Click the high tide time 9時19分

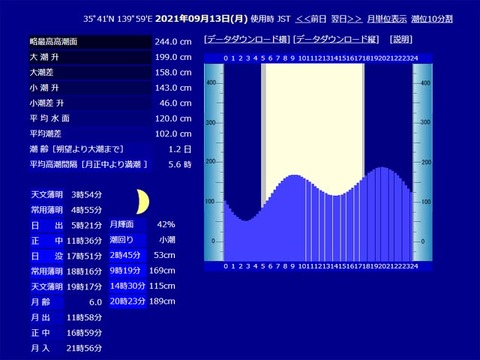point(125,271)
